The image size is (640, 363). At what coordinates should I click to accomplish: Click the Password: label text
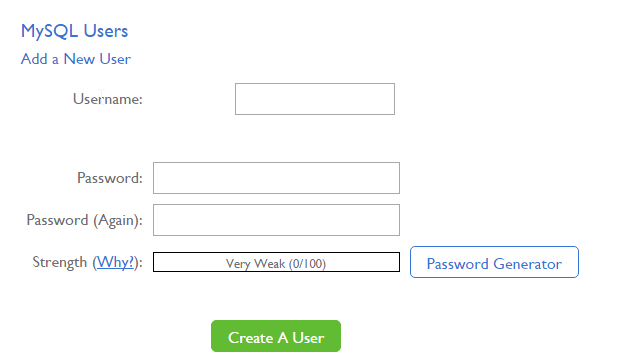(x=110, y=178)
